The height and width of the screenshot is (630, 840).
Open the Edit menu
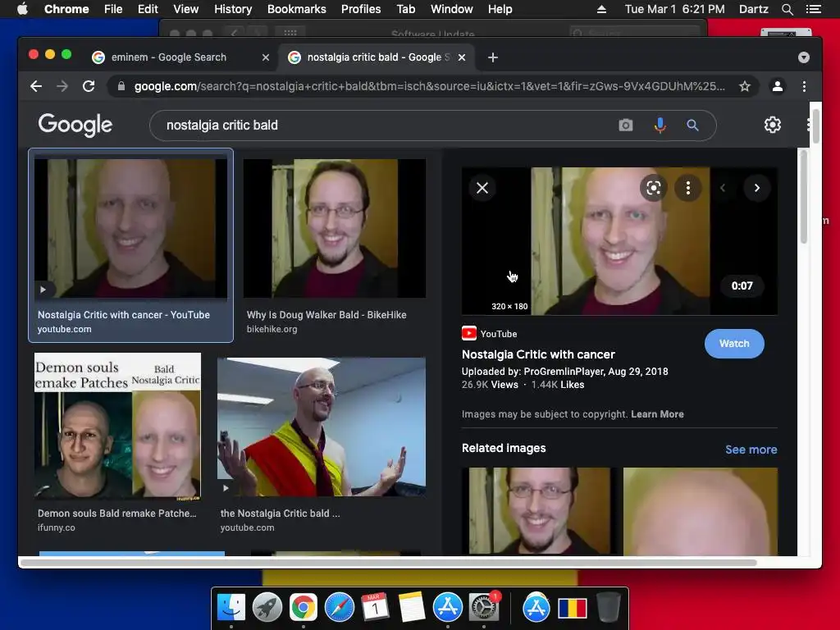click(x=148, y=9)
